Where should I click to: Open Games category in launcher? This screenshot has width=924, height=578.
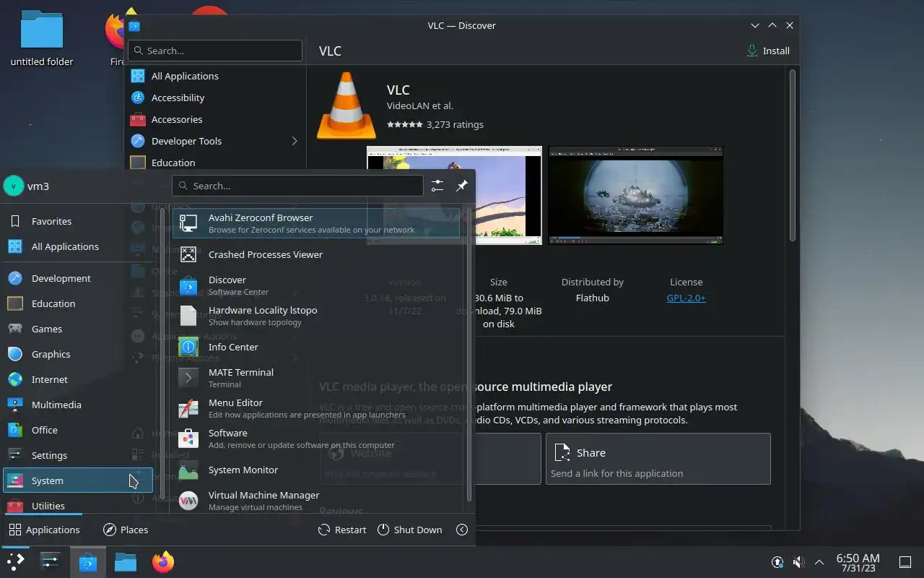(x=78, y=329)
